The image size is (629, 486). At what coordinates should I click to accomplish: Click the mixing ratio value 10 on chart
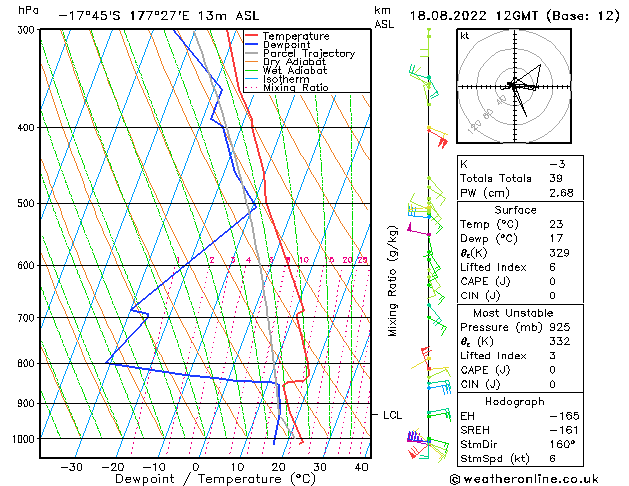(304, 260)
